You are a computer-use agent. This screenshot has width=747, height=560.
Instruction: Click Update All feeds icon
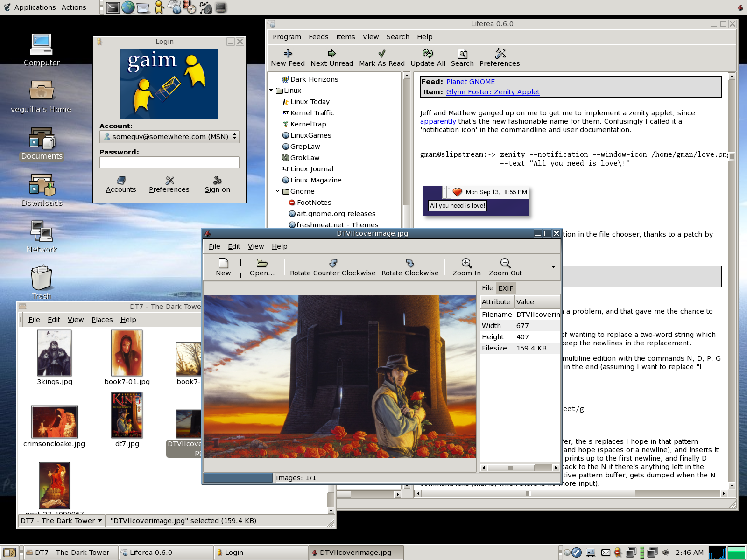pos(428,54)
